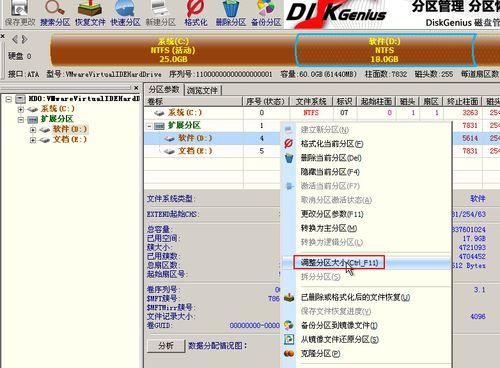Choose 隐藏当前分区(F4) in the context menu
Image resolution: width=500 pixels, height=368 pixels.
coord(366,172)
